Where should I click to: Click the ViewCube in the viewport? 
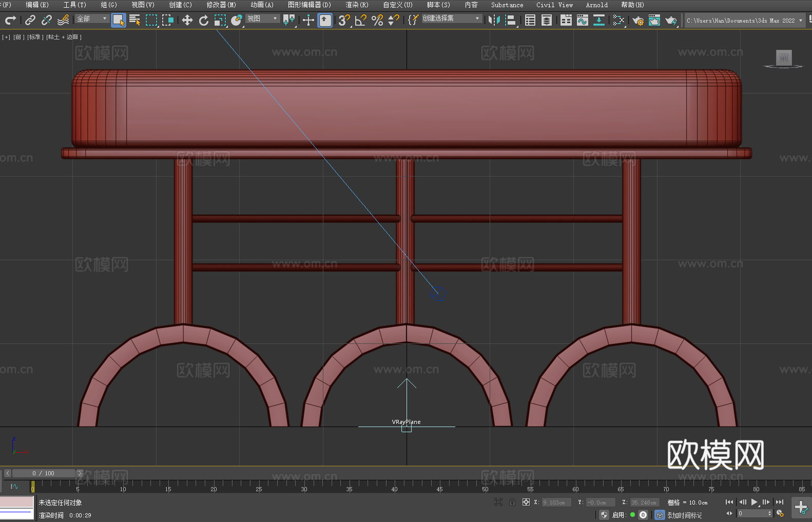click(x=783, y=59)
